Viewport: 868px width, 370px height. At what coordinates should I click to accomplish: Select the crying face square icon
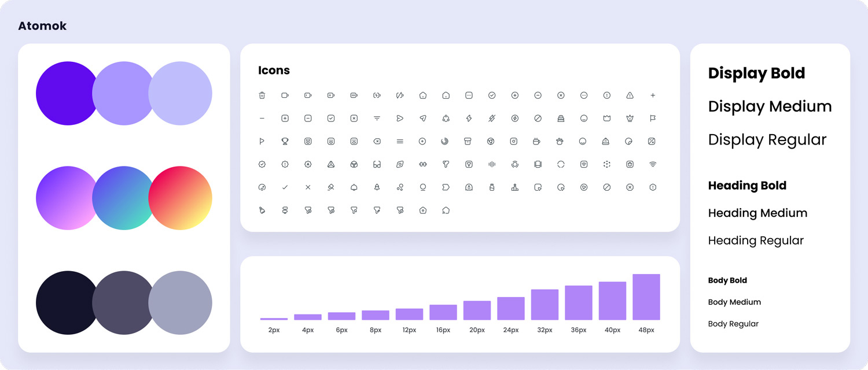(x=354, y=141)
